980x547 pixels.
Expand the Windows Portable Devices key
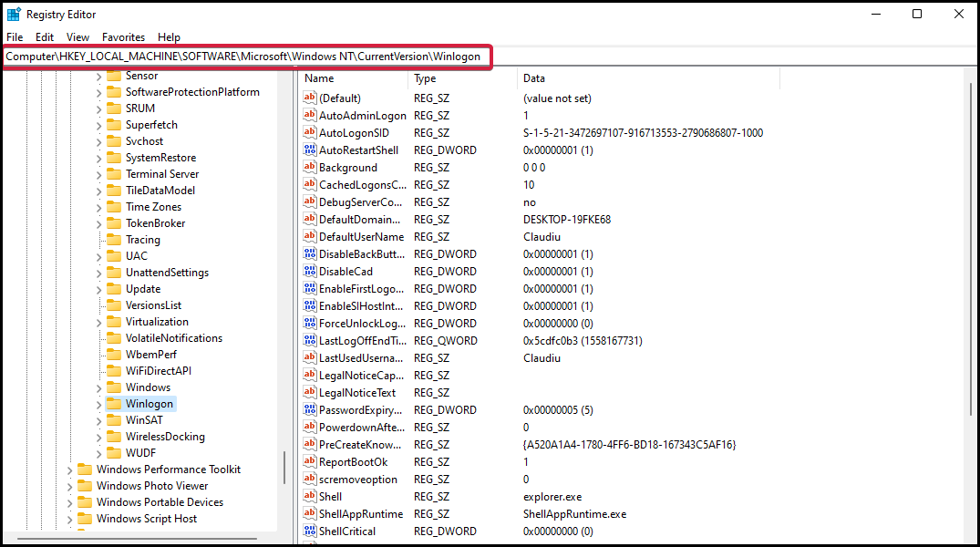pos(69,502)
